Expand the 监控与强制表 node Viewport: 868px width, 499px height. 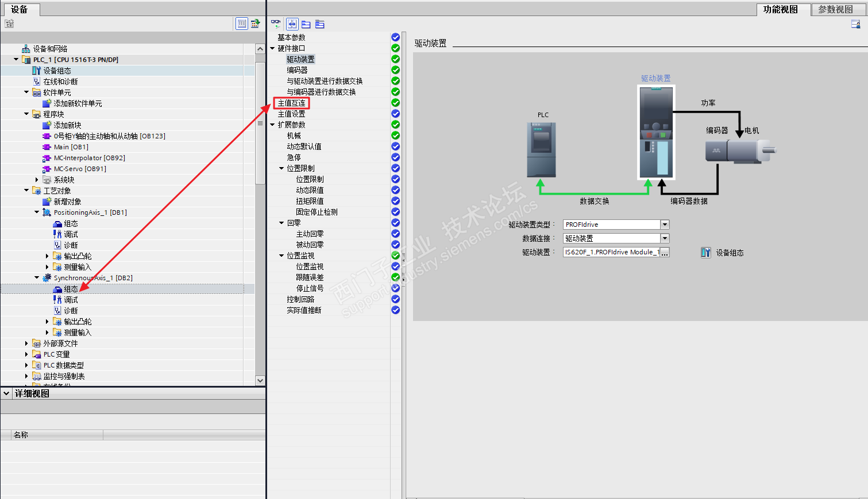26,376
